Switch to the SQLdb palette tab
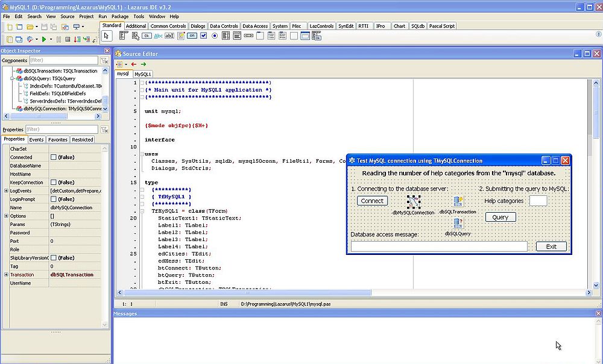This screenshot has width=603, height=364. (417, 26)
